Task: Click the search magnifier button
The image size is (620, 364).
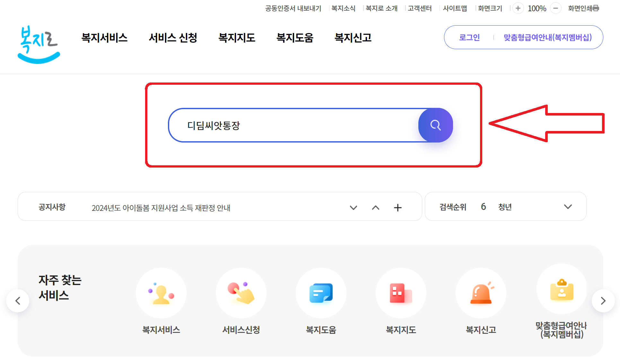Action: click(435, 125)
